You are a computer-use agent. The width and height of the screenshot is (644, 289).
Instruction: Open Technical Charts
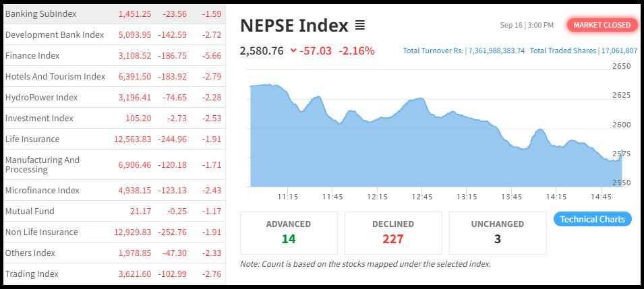click(592, 219)
